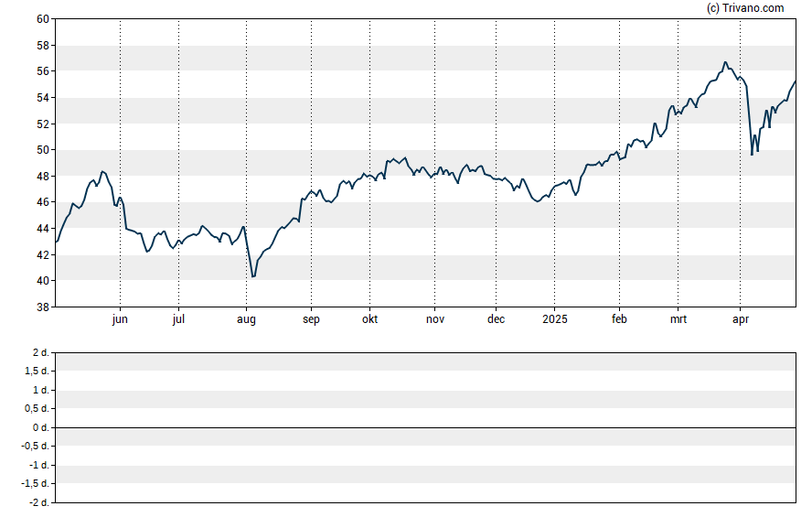Click the 'jun' month axis label
The image size is (812, 517).
[x=120, y=319]
